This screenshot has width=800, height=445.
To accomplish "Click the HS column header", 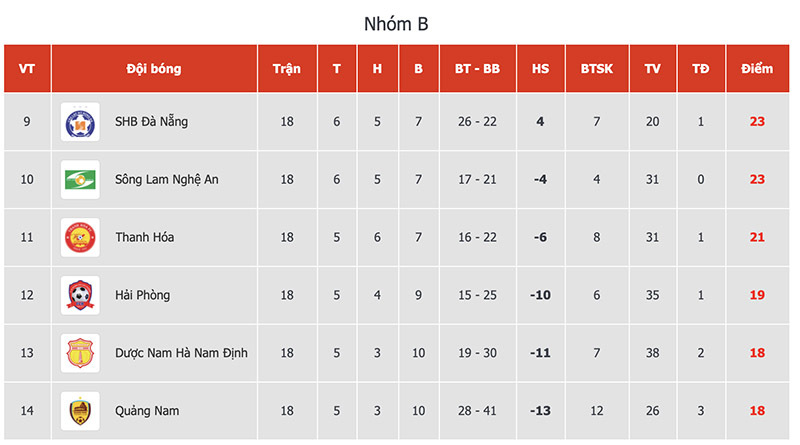I will click(540, 69).
